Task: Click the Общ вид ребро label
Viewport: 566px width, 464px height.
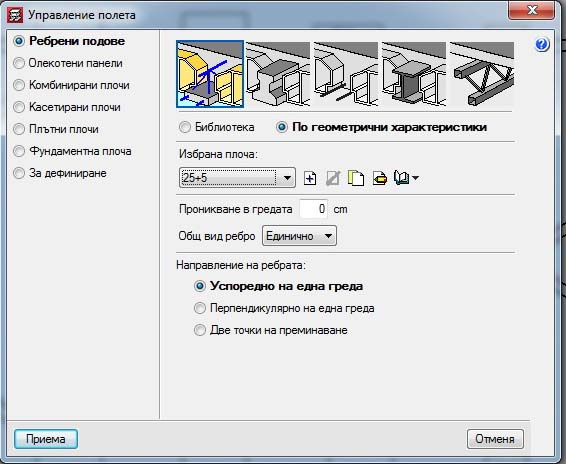Action: [217, 236]
